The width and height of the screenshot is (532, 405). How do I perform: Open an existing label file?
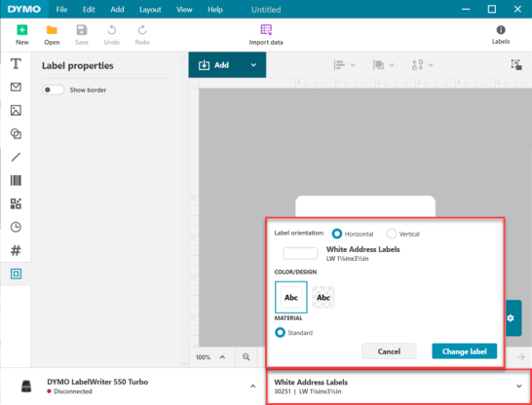(52, 35)
